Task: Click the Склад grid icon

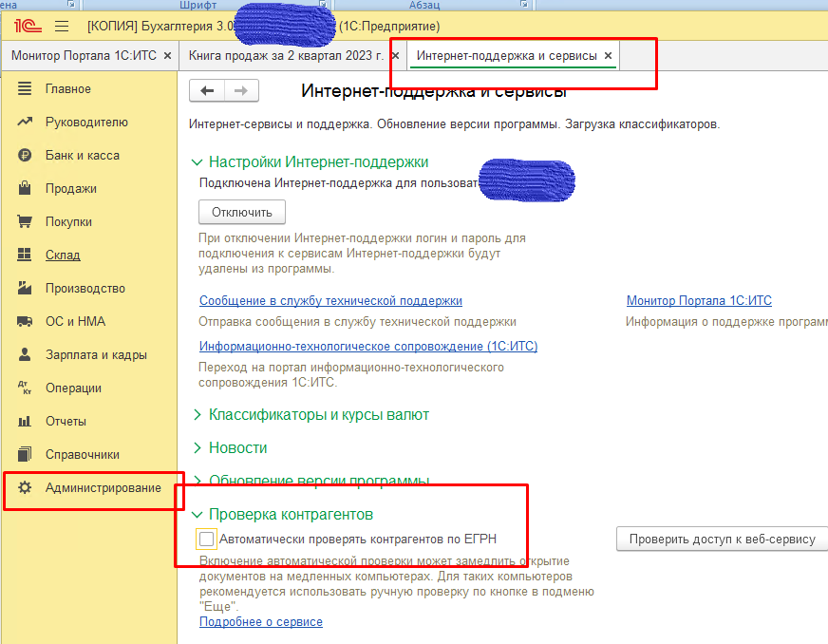Action: 25,255
